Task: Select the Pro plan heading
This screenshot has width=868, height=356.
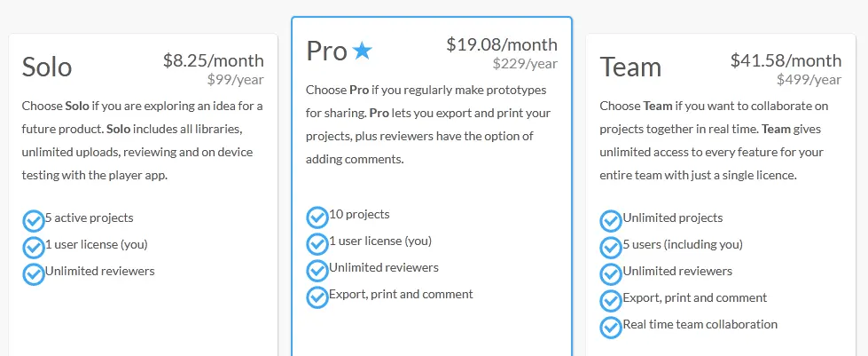Action: click(x=326, y=51)
